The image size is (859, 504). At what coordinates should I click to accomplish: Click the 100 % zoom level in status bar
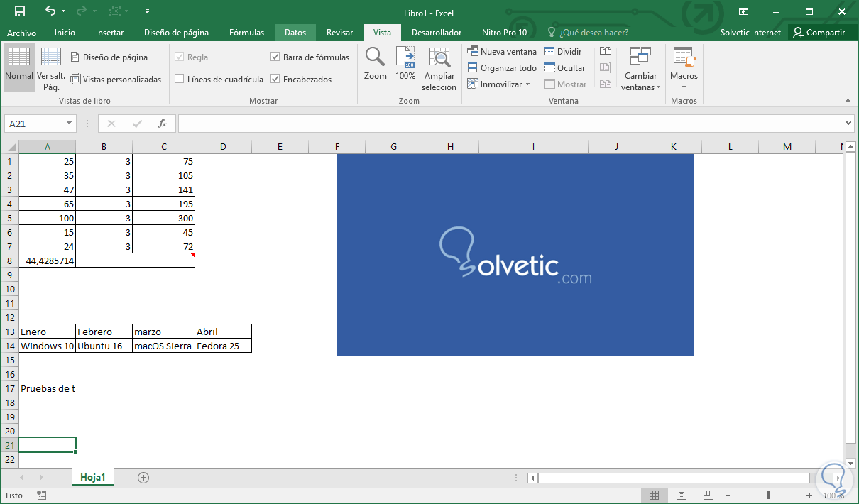(833, 495)
